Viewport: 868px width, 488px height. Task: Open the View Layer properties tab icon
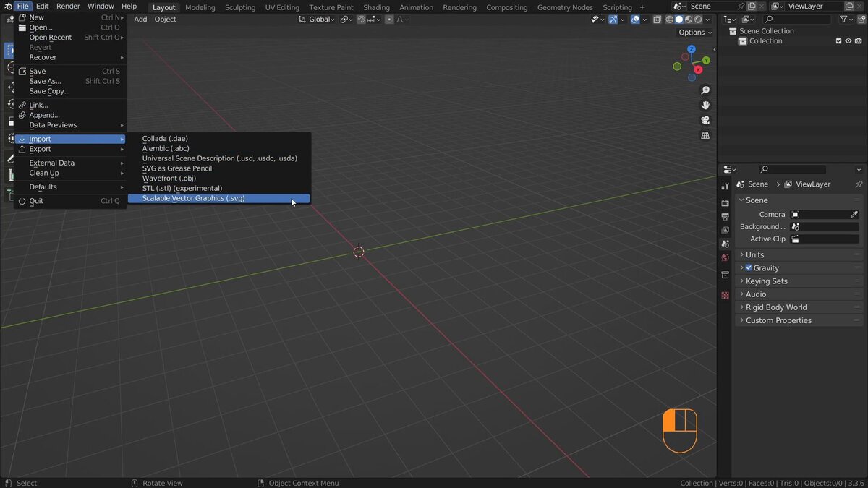coord(725,230)
